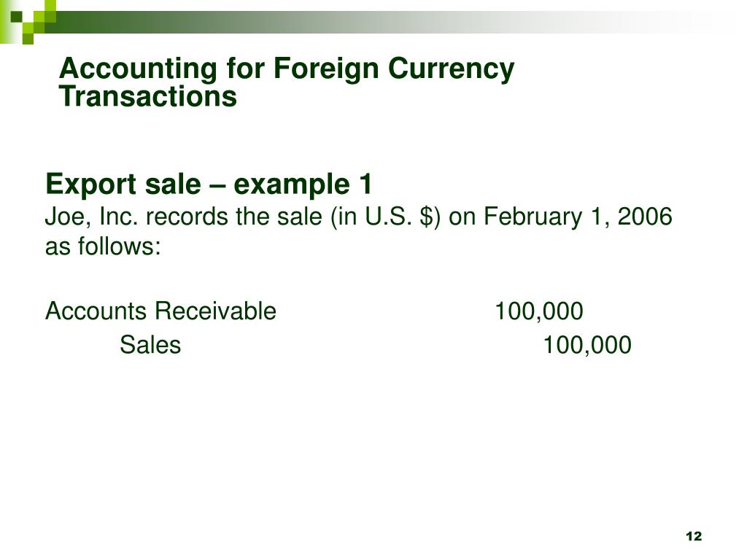Select the 'Export sale – example 1' heading
Viewport: 747px width, 560px height.
[209, 184]
